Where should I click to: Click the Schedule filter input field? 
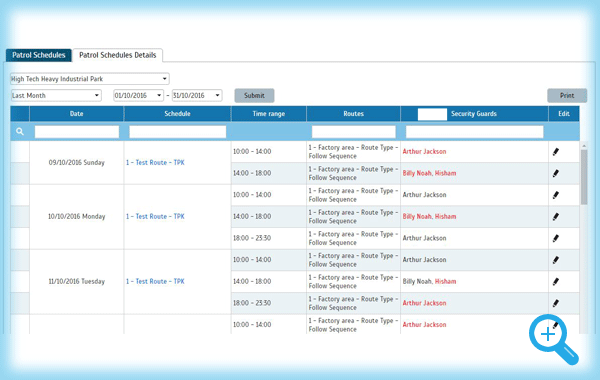coord(178,132)
